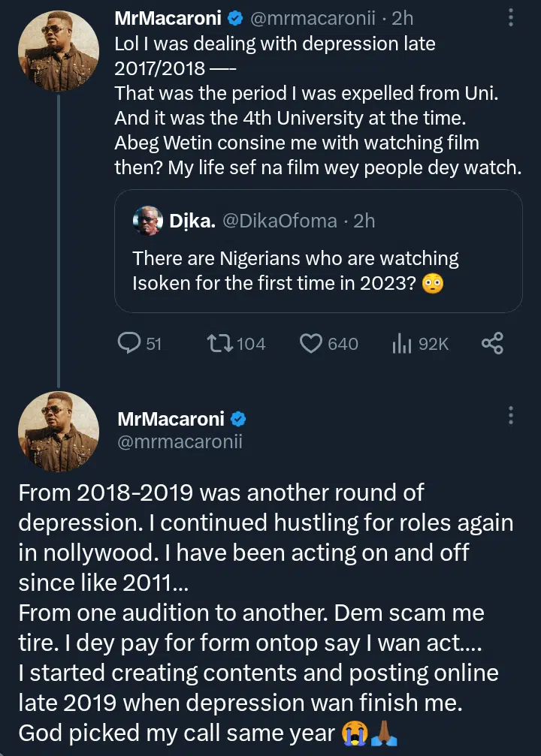Open @DikaOfoma handle in quoted tweet
The width and height of the screenshot is (541, 756).
tap(281, 221)
